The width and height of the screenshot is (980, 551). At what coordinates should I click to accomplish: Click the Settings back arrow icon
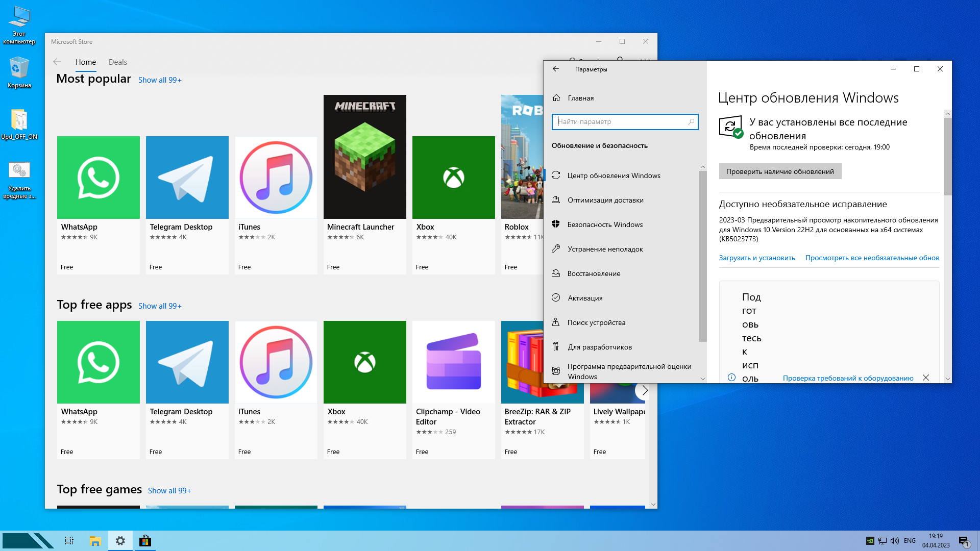point(556,69)
